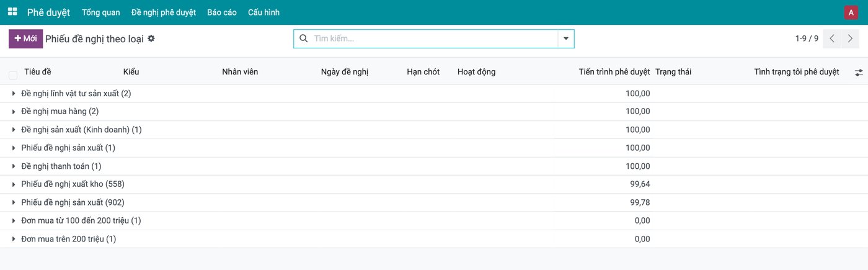Sort by Nhân viên column header
Viewport: 868px width, 270px height.
point(240,72)
